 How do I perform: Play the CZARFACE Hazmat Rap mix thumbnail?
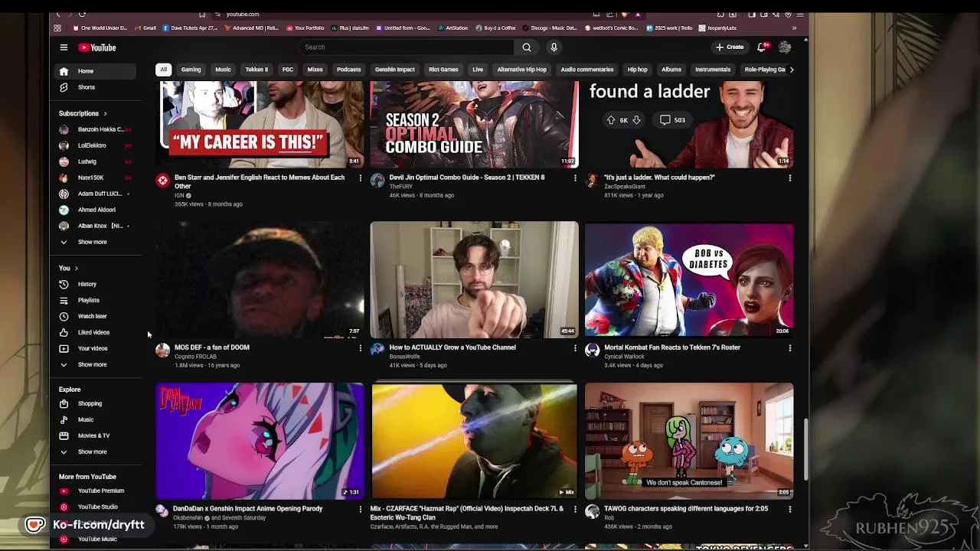[475, 441]
